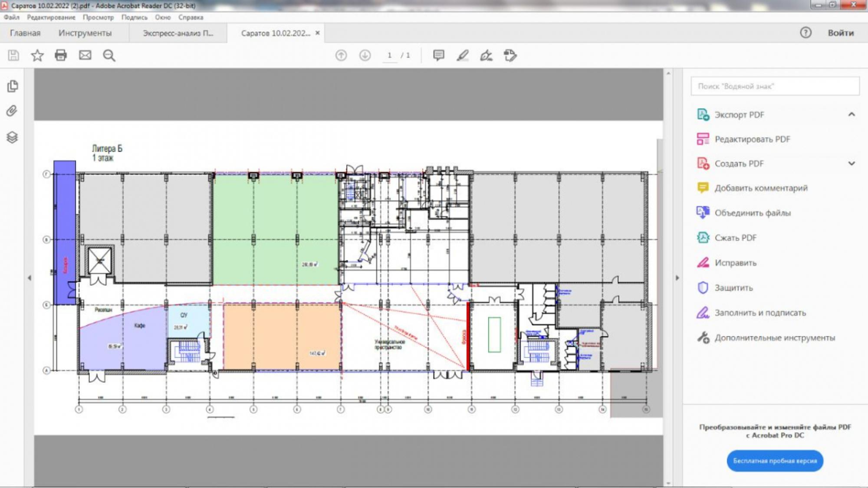Open the Исправить redact tool
This screenshot has width=868, height=488.
coord(727,263)
